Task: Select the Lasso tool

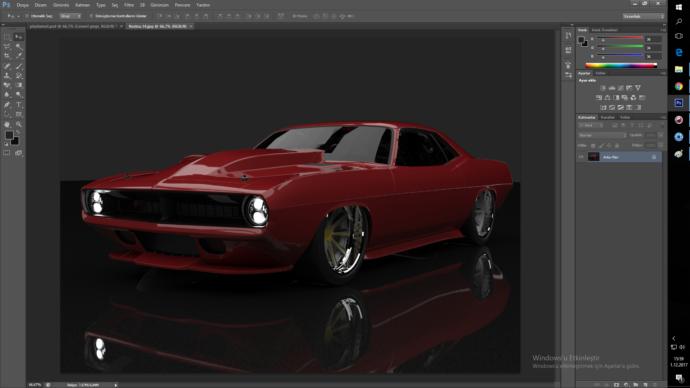Action: coord(7,47)
